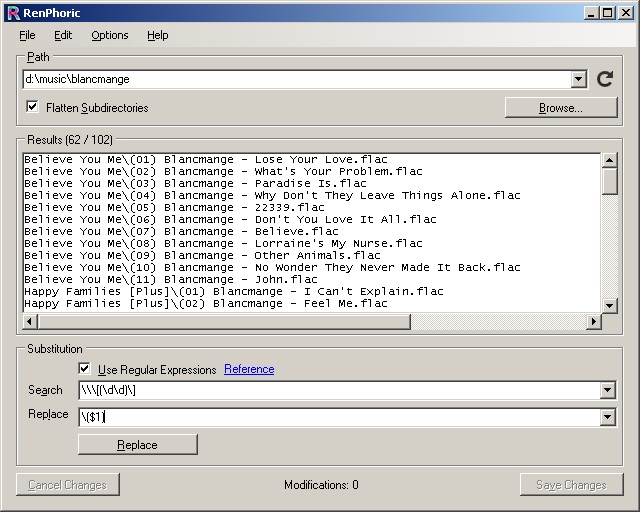Open the regex Reference link
This screenshot has height=512, width=640.
pos(249,369)
